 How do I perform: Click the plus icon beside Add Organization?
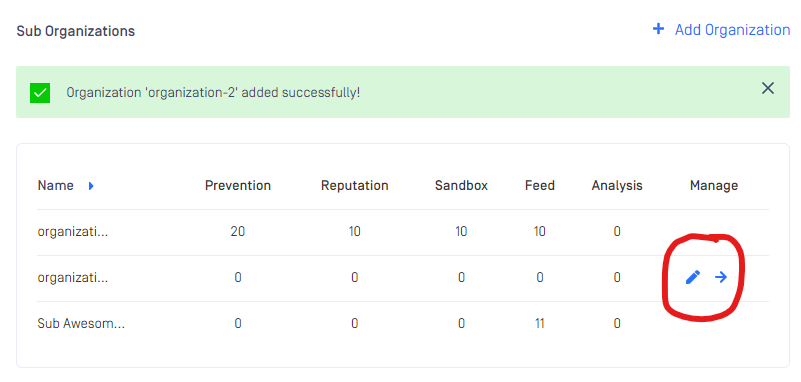tap(658, 29)
